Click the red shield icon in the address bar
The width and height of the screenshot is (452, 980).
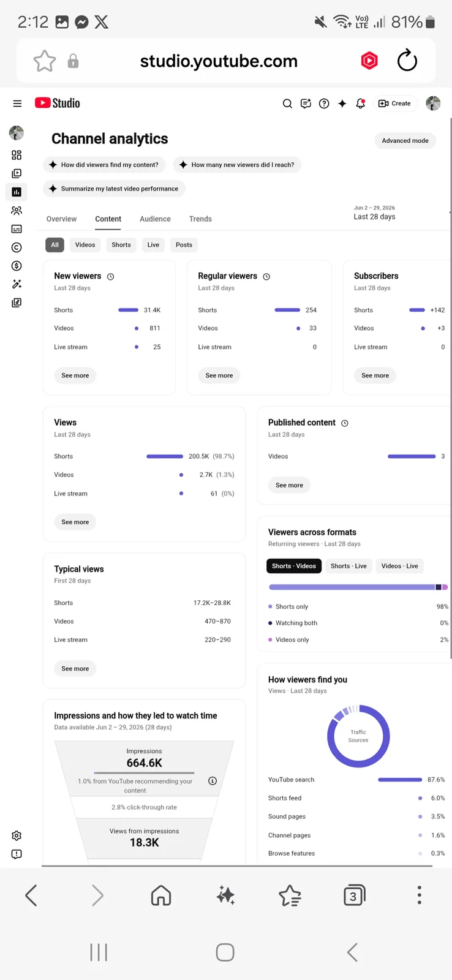369,61
